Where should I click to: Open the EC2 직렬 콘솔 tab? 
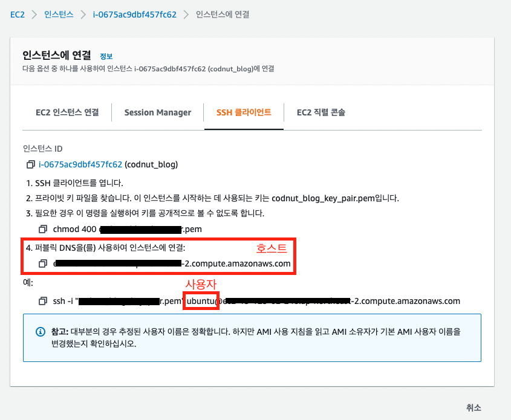[x=321, y=112]
